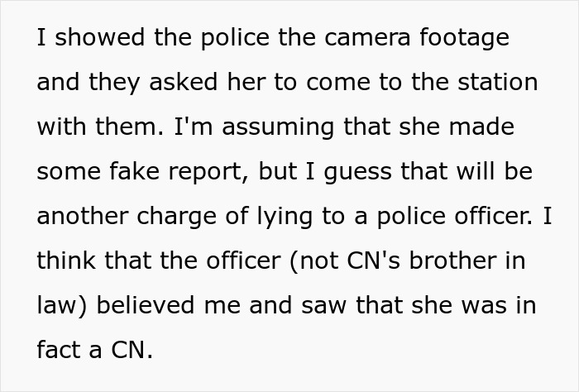The image size is (579, 392).
Task: Click the word "fake"
Action: tap(134, 171)
